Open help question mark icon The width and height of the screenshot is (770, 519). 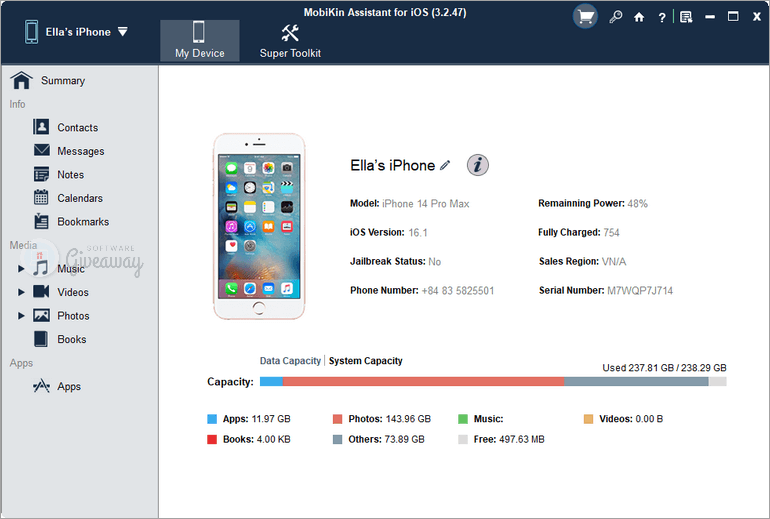pyautogui.click(x=661, y=18)
